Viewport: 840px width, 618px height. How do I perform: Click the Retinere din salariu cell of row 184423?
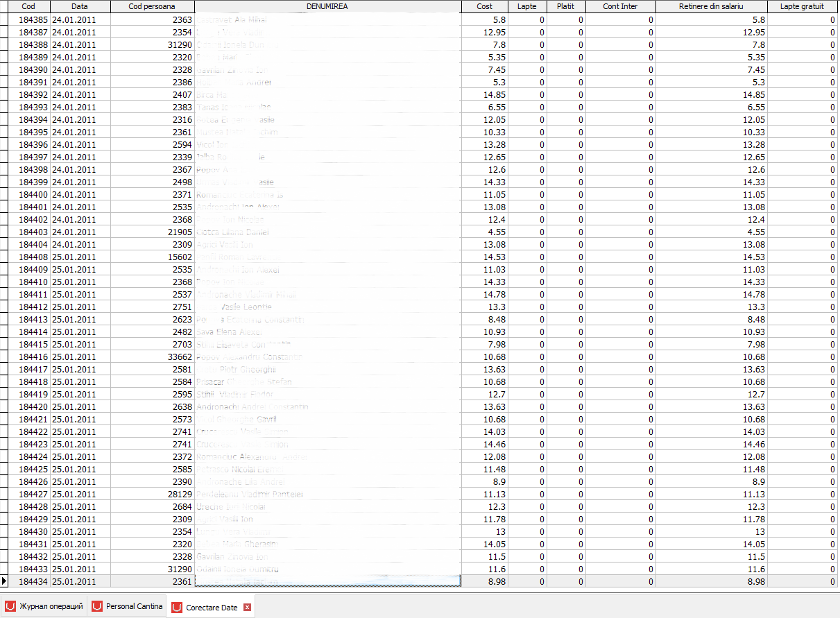711,445
